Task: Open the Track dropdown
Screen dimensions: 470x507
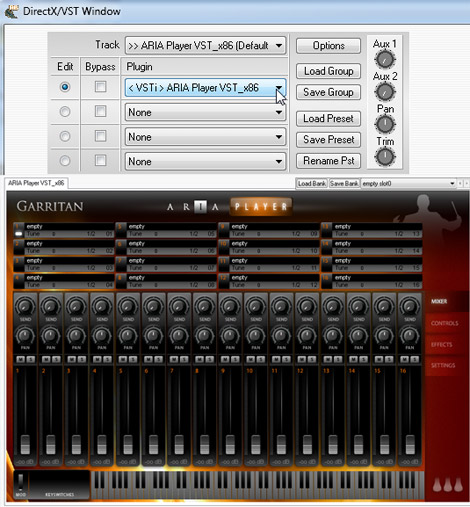Action: tap(205, 45)
